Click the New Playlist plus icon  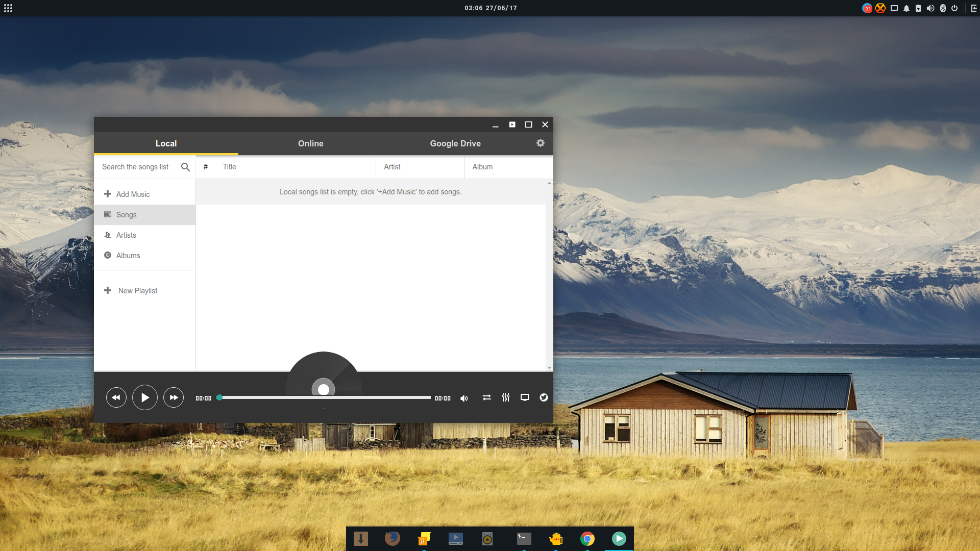[x=108, y=290]
